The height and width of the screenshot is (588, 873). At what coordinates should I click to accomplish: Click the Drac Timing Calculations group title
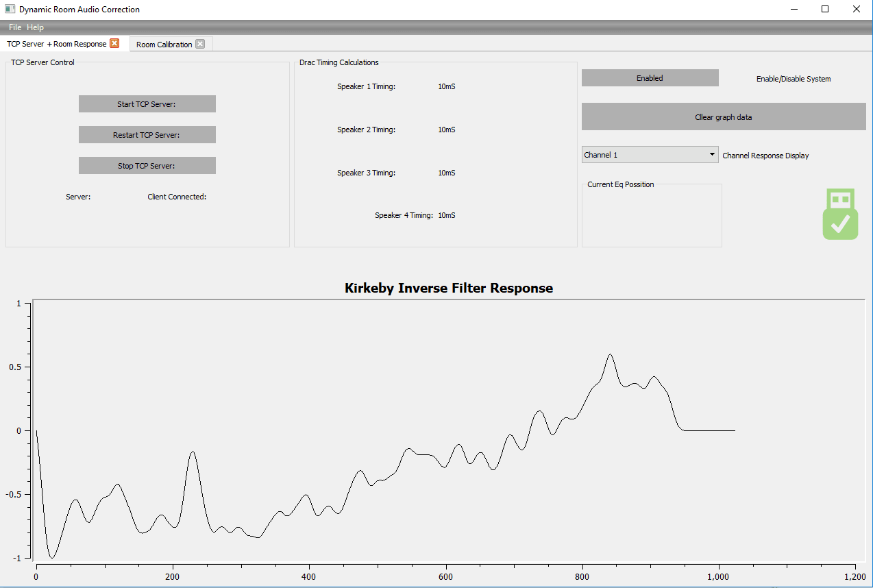tap(339, 62)
